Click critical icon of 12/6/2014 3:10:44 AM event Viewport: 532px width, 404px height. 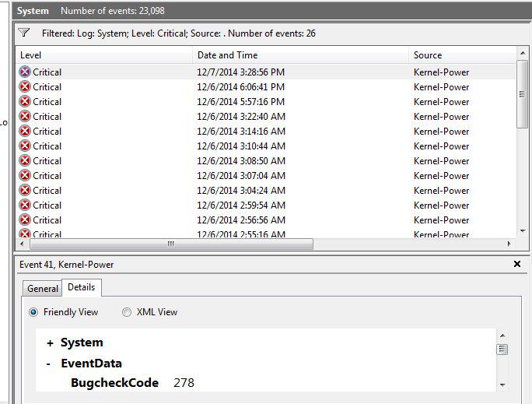(25, 146)
